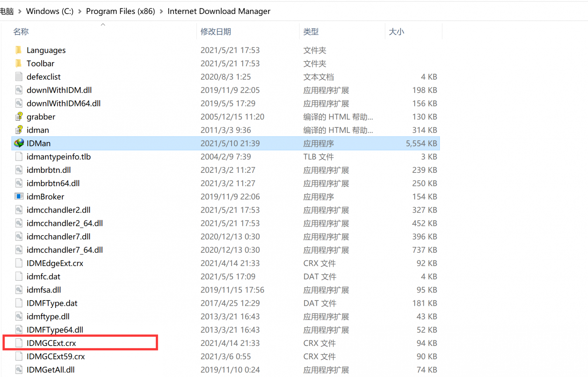Expand the chevron after Windows (C:)
The height and width of the screenshot is (377, 588).
[80, 12]
